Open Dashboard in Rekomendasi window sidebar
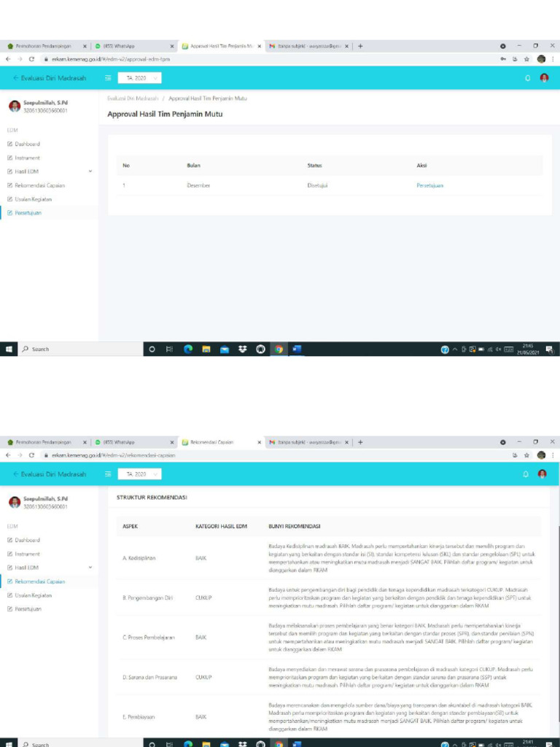 pyautogui.click(x=24, y=541)
